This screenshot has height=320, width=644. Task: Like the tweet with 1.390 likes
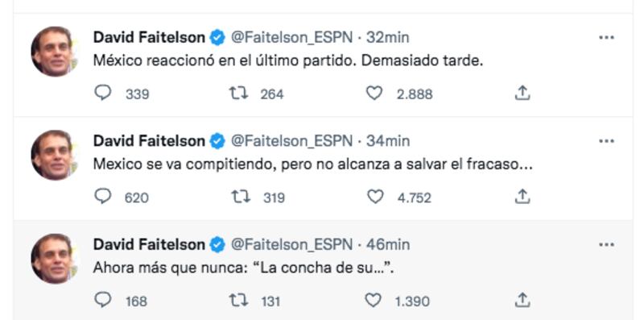click(374, 300)
